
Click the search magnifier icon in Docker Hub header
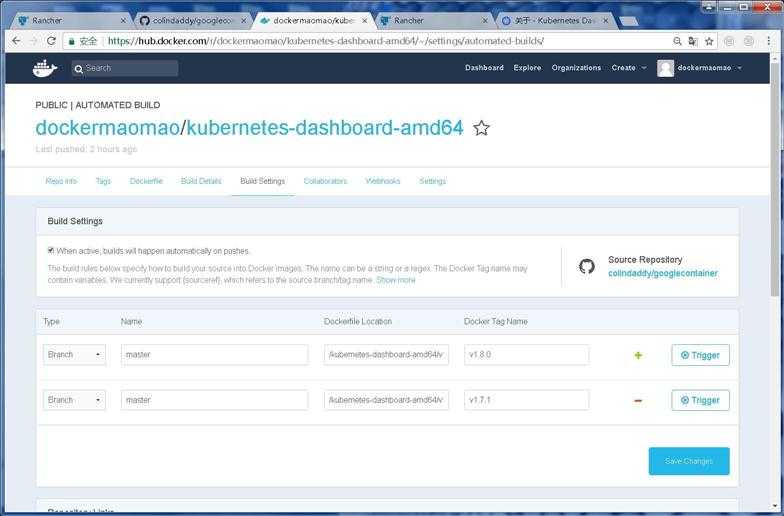(78, 69)
